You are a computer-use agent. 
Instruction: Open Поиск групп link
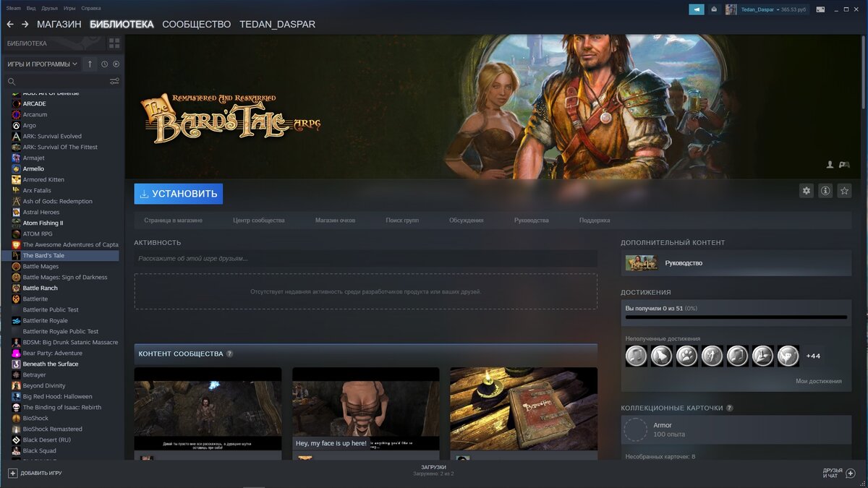[402, 220]
